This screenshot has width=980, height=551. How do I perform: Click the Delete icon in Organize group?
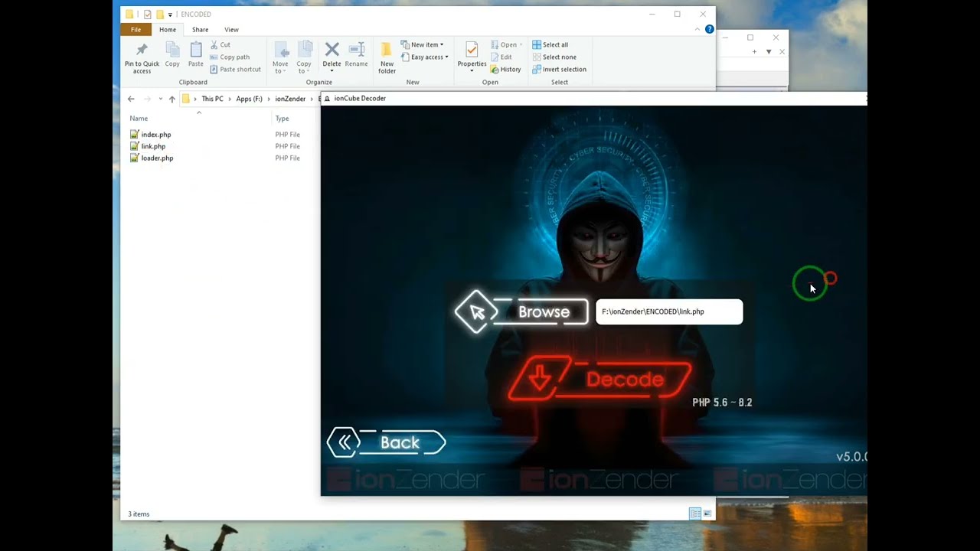(332, 51)
